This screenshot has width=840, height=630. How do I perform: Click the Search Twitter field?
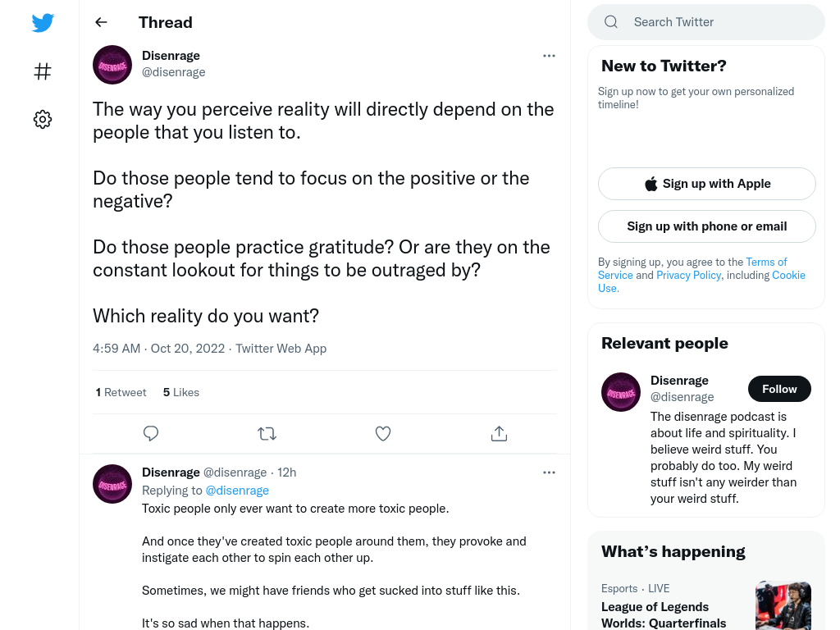[x=706, y=22]
